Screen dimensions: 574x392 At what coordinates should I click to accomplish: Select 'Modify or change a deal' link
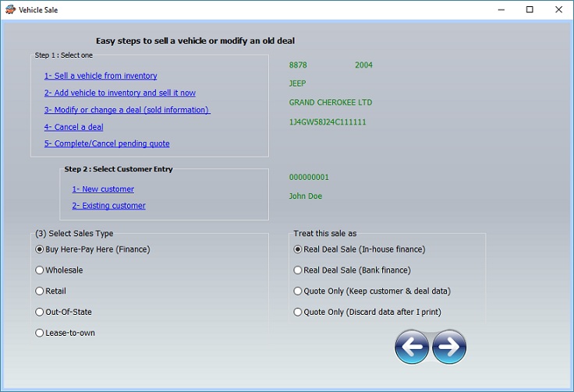127,110
